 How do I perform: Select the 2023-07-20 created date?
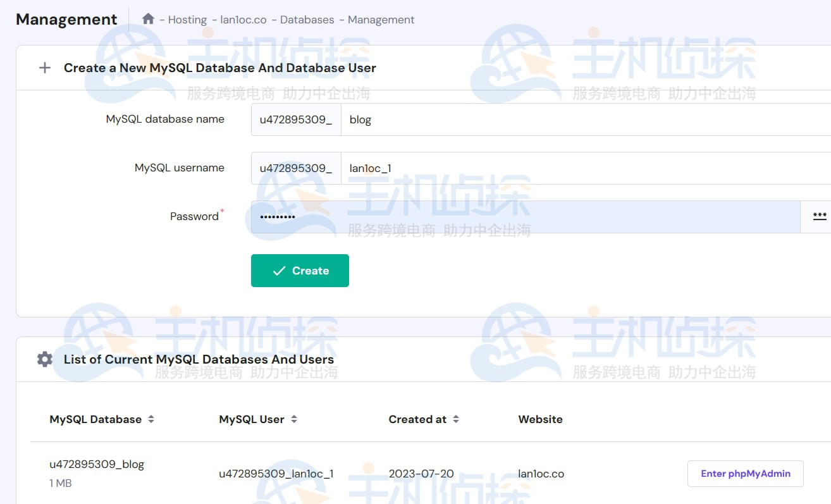tap(421, 474)
